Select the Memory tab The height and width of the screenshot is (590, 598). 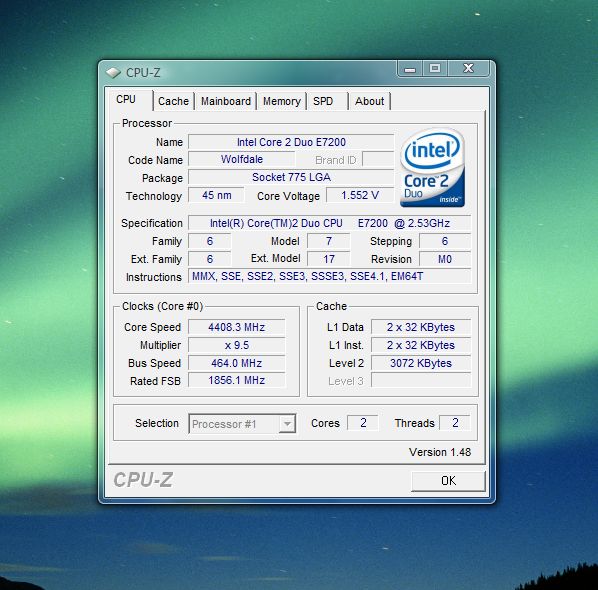pos(282,101)
